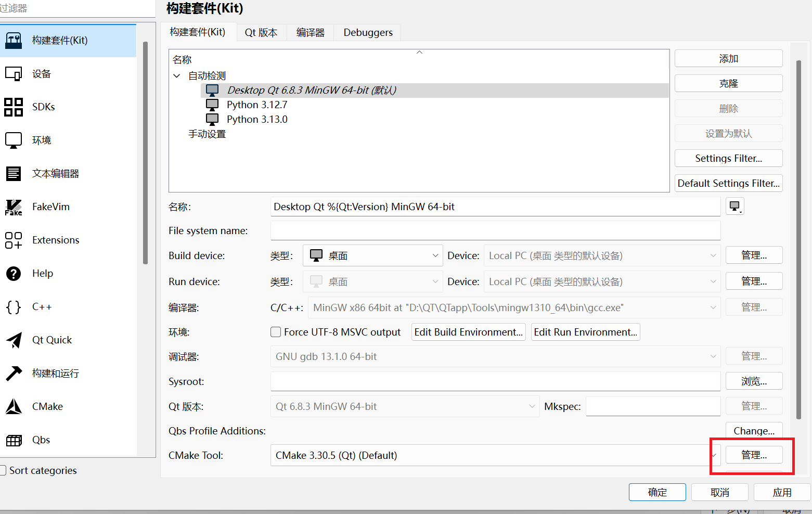The height and width of the screenshot is (514, 812).
Task: Open the Qt 版本 dropdown
Action: (x=405, y=406)
